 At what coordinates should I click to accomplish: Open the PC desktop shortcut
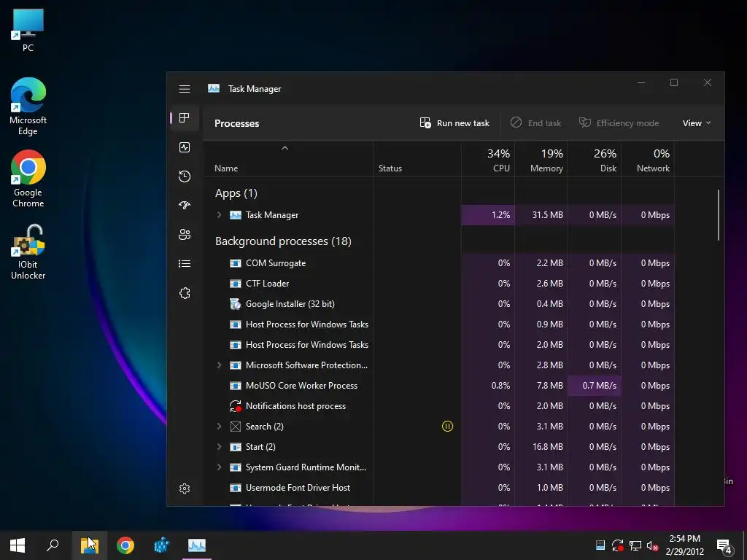(x=28, y=31)
